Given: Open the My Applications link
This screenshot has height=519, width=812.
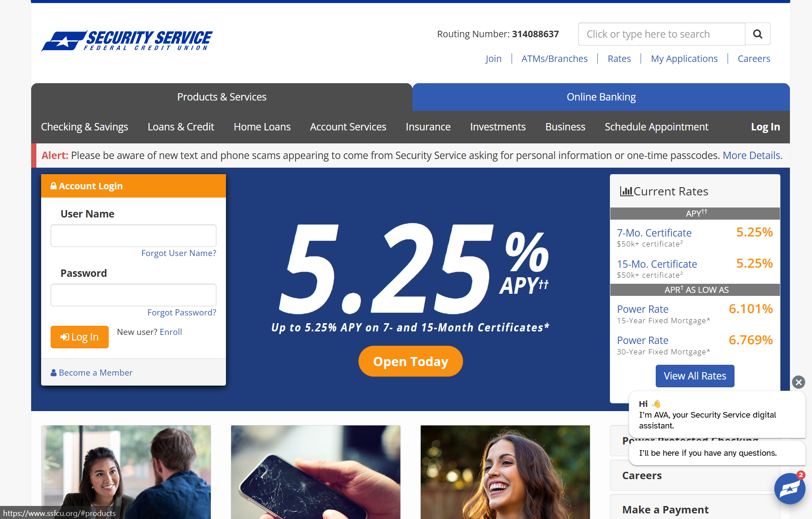Looking at the screenshot, I should pyautogui.click(x=684, y=58).
